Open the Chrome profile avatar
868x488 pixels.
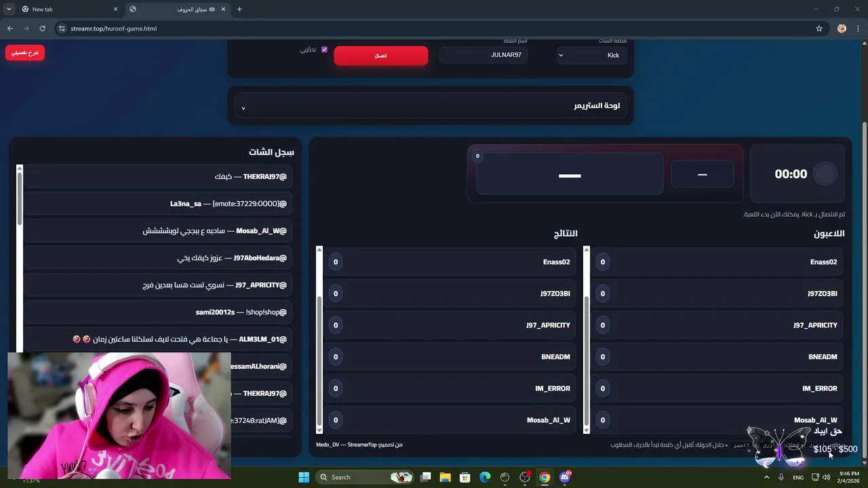[842, 28]
